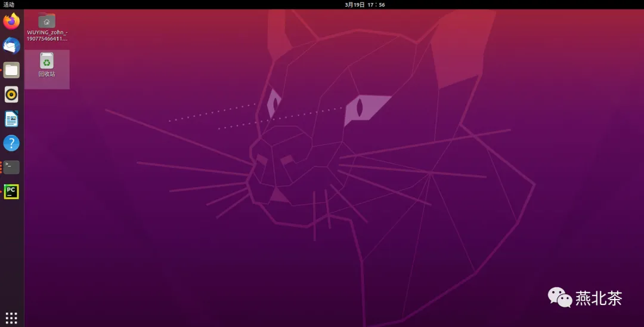Image resolution: width=644 pixels, height=327 pixels.
Task: Click the WUYING_zohn_ folder name text
Action: [47, 35]
